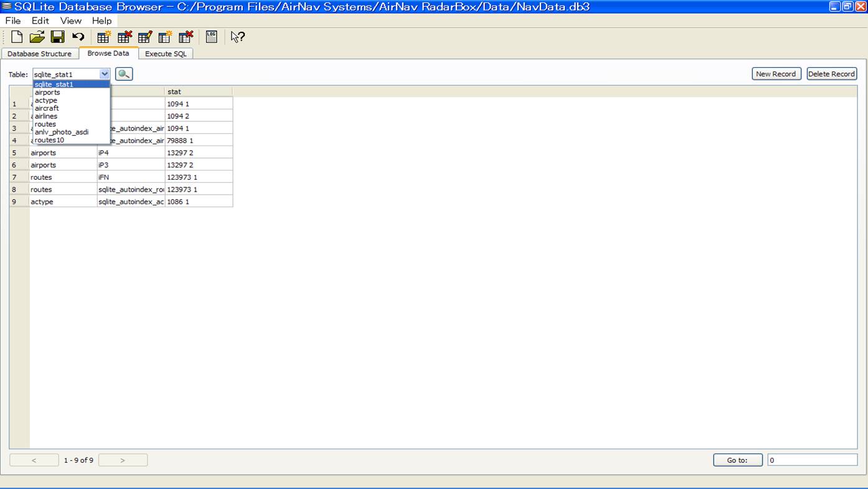Image resolution: width=868 pixels, height=489 pixels.
Task: Choose aircraft in the table dropdown list
Action: point(72,108)
